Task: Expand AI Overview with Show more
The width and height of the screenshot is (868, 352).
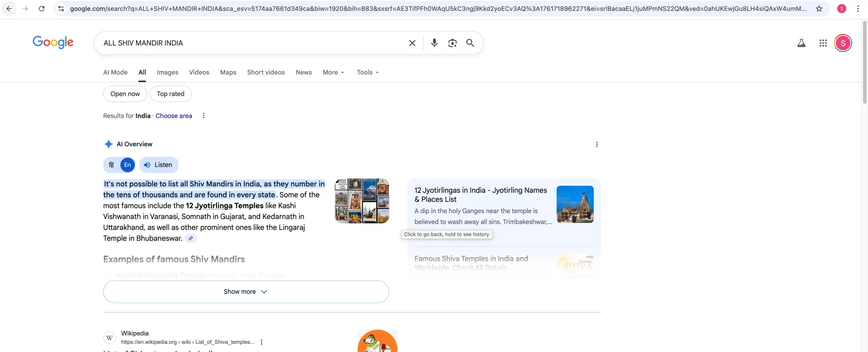Action: [x=246, y=292]
